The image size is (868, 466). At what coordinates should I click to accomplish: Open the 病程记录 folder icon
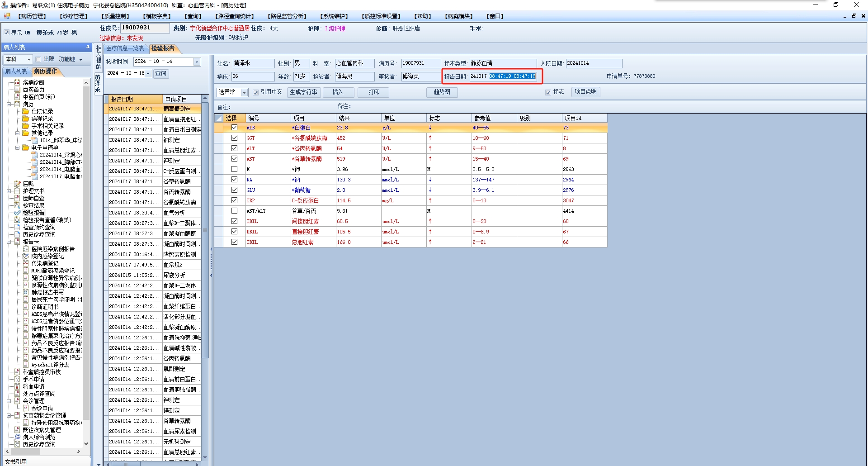26,119
